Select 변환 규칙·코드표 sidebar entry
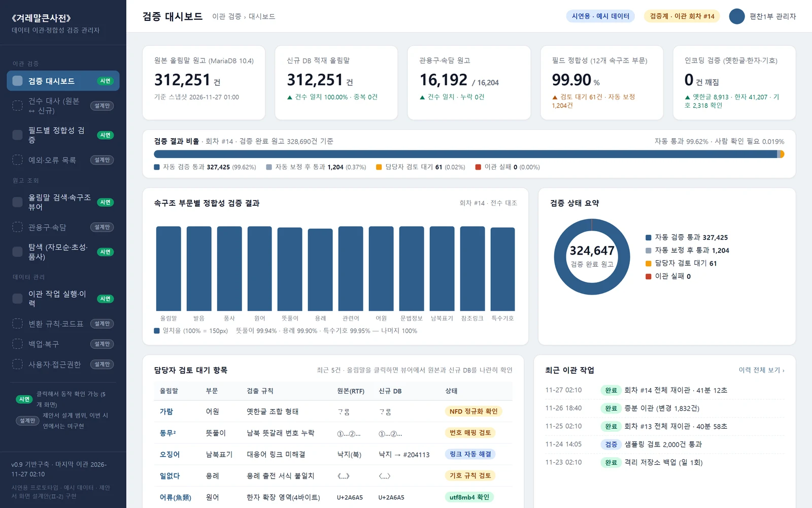 (x=63, y=324)
